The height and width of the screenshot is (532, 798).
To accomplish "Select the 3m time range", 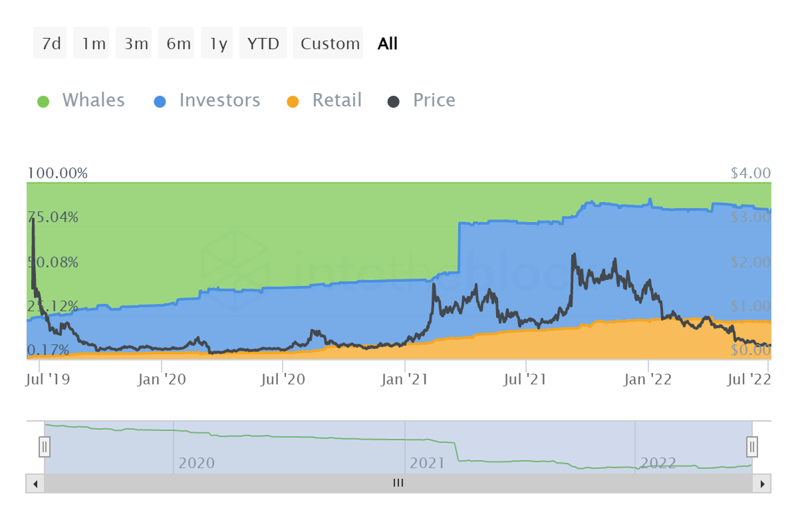I will click(x=134, y=43).
